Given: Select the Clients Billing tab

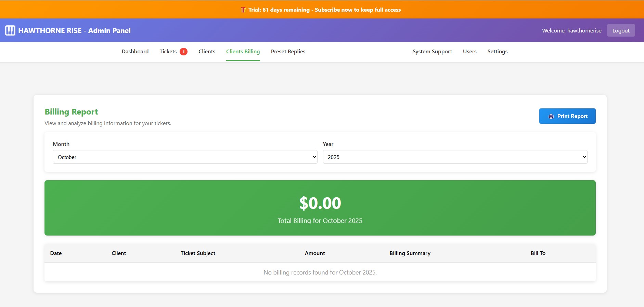Looking at the screenshot, I should coord(243,52).
